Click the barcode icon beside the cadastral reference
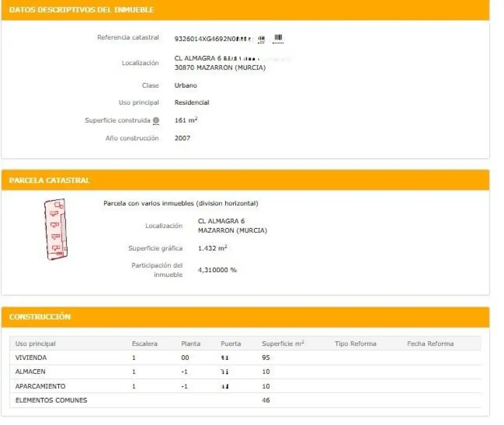504x425 pixels. coord(278,38)
